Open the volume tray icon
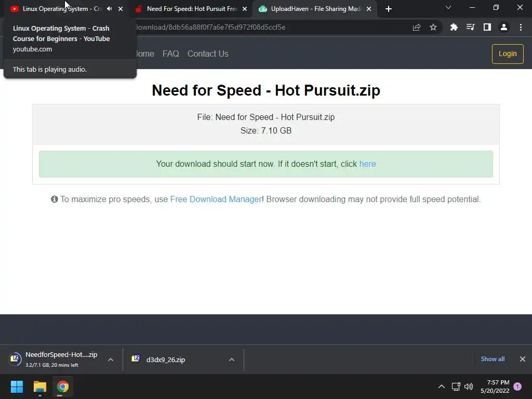This screenshot has height=399, width=532. [469, 387]
